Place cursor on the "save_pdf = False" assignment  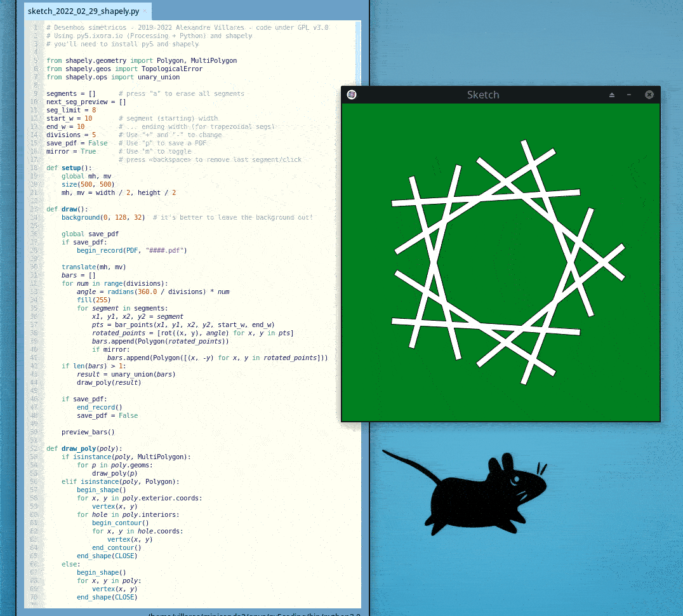coord(76,143)
